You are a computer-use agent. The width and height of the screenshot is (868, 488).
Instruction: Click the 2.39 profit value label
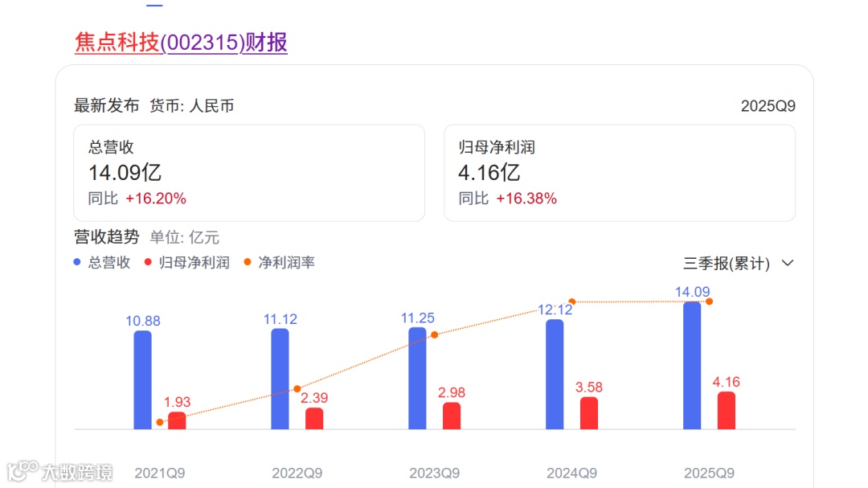(314, 398)
